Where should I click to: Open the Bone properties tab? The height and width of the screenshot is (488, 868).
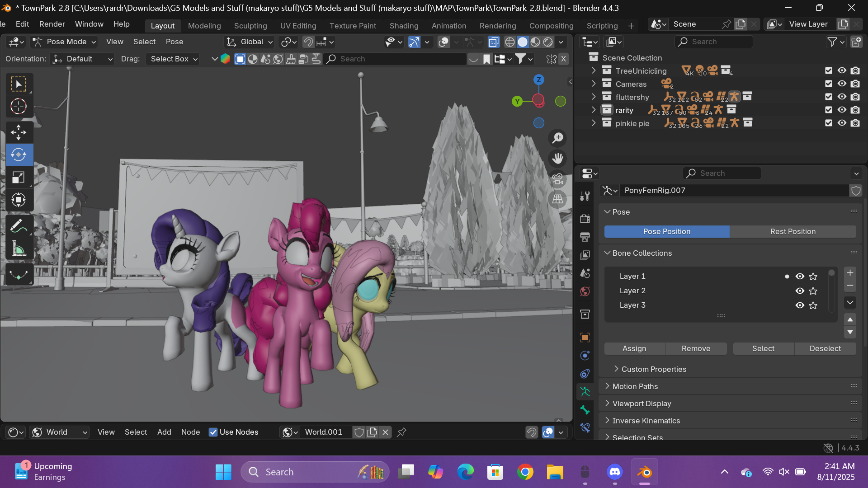[x=585, y=410]
